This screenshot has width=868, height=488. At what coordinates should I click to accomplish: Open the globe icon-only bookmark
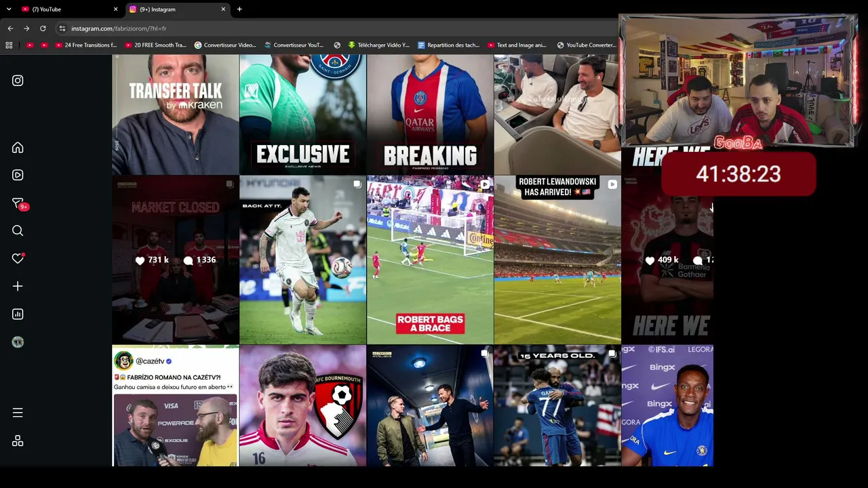tap(337, 45)
